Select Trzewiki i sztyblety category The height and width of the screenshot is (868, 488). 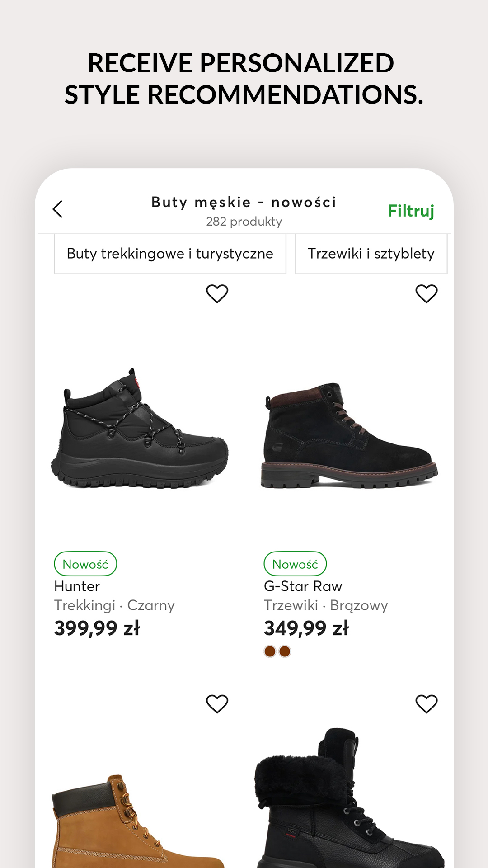tap(371, 254)
